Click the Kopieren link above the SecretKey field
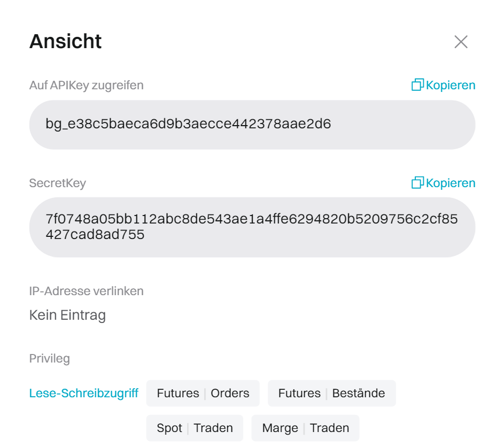The width and height of the screenshot is (504, 447). point(451,183)
